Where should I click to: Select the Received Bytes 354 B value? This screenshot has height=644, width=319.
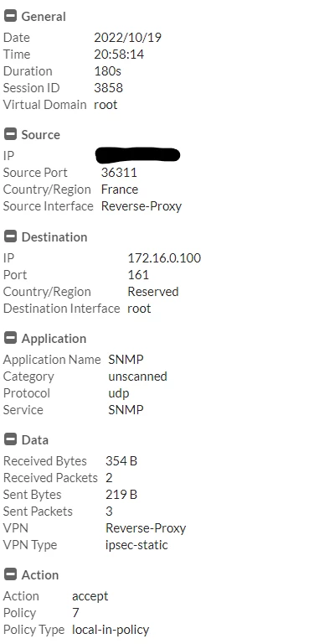121,461
